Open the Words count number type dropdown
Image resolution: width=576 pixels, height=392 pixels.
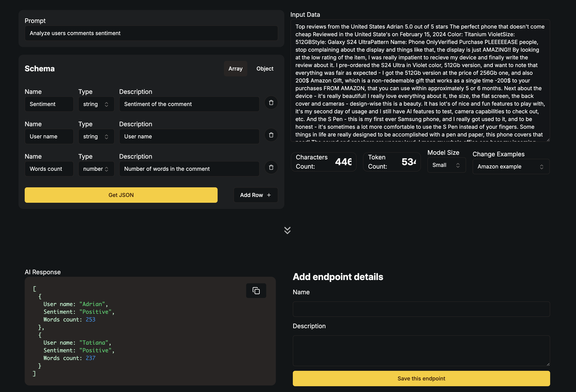(96, 169)
